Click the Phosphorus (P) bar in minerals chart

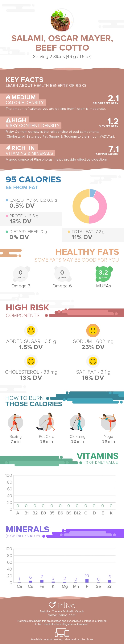tap(87, 581)
